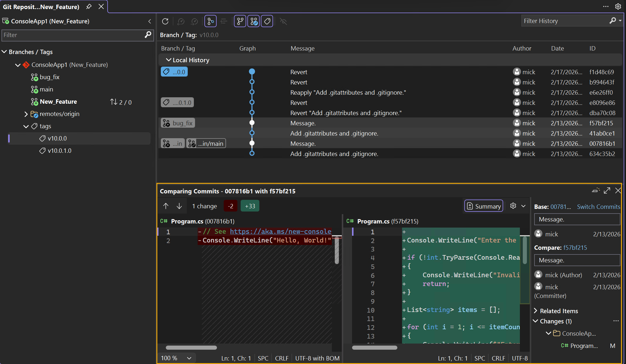Open the history filter search magnifier

point(613,21)
